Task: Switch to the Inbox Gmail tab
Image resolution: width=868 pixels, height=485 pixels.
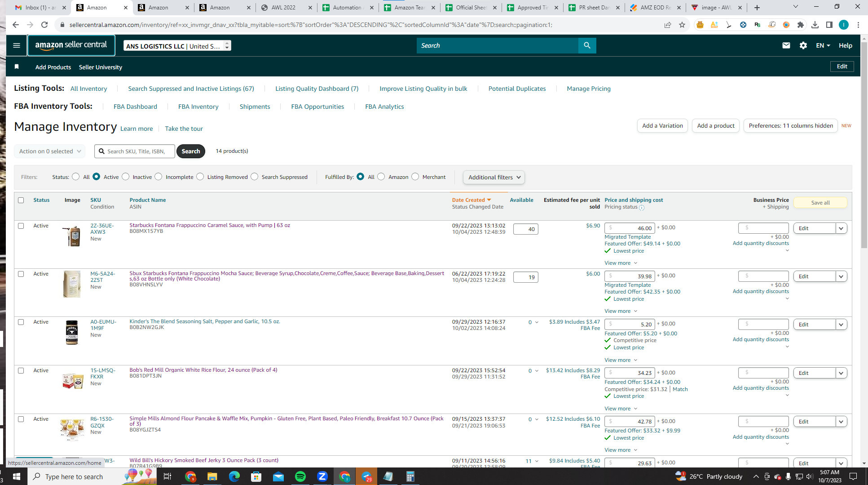Action: pos(40,8)
